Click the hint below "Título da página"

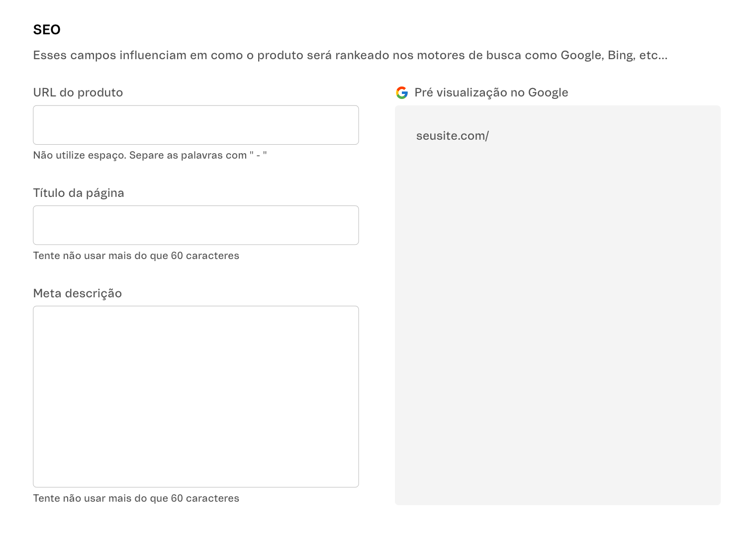pyautogui.click(x=136, y=256)
